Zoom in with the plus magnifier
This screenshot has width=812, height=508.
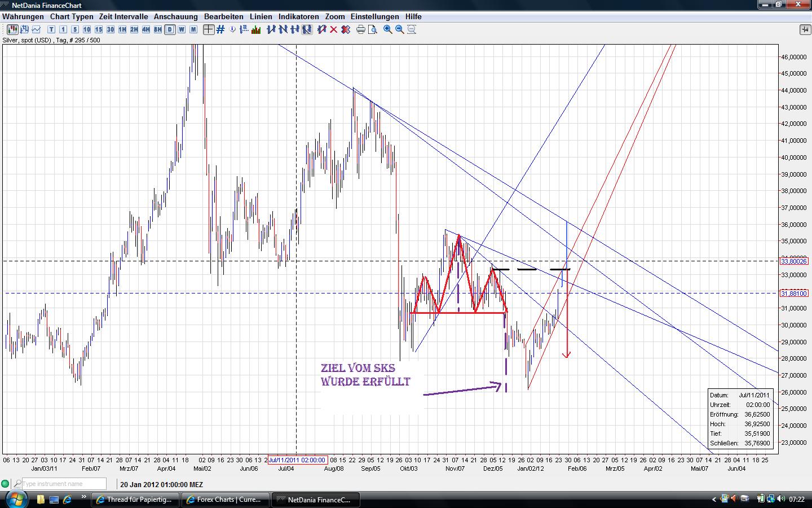click(x=388, y=29)
